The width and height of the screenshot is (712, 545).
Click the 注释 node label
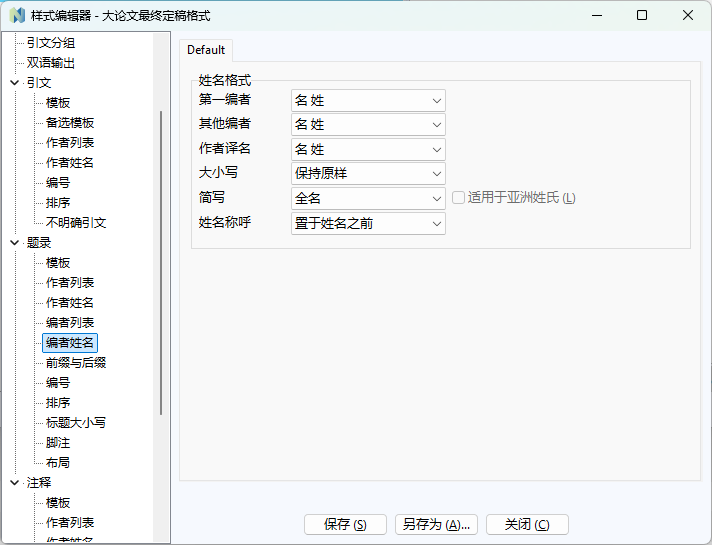[39, 482]
